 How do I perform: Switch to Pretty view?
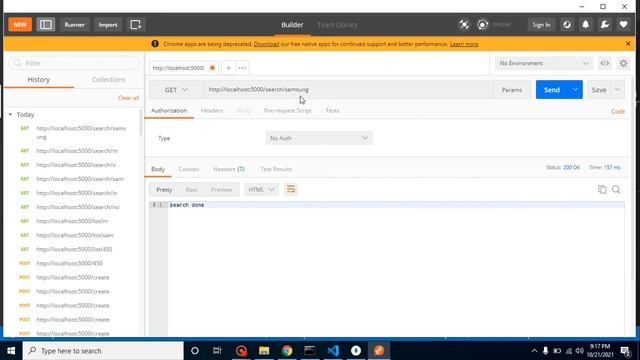click(x=164, y=190)
